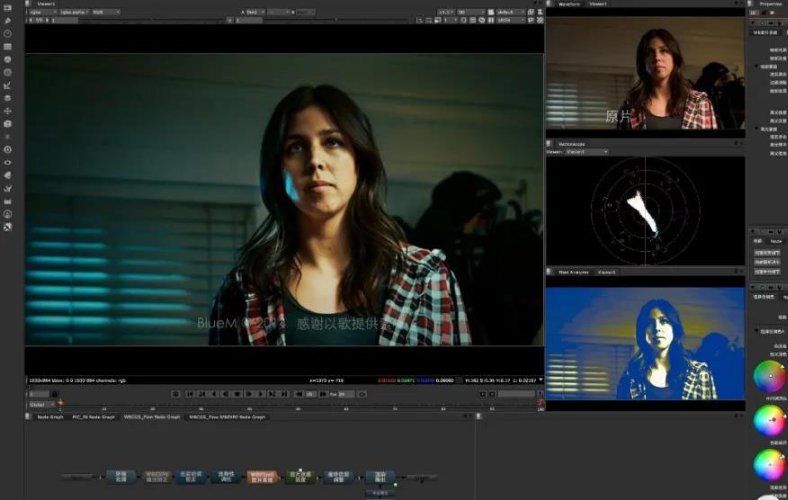The image size is (788, 500).
Task: Click the first color wheel in Properties
Action: pos(769,376)
